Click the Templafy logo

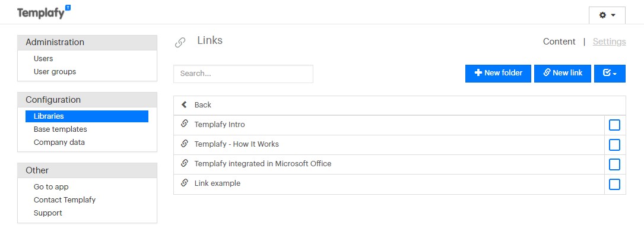tap(44, 12)
